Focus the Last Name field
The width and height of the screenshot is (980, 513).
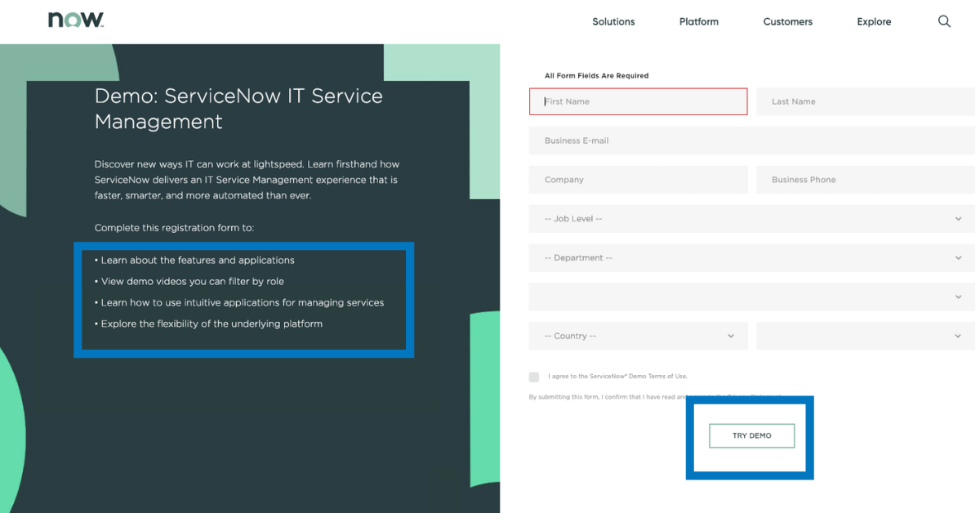click(866, 101)
